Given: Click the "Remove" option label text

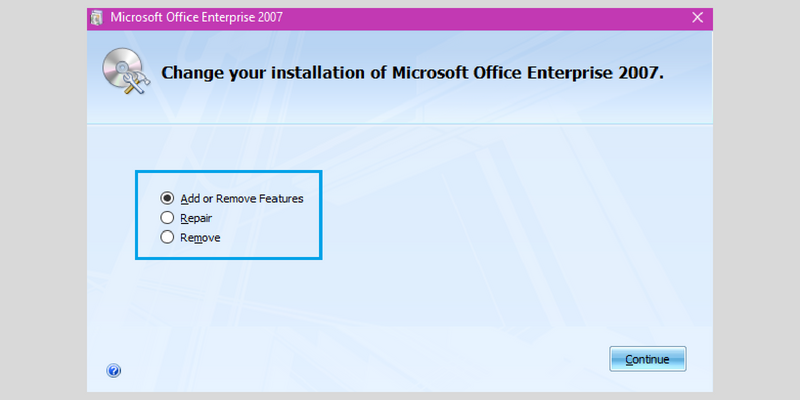Looking at the screenshot, I should [200, 238].
